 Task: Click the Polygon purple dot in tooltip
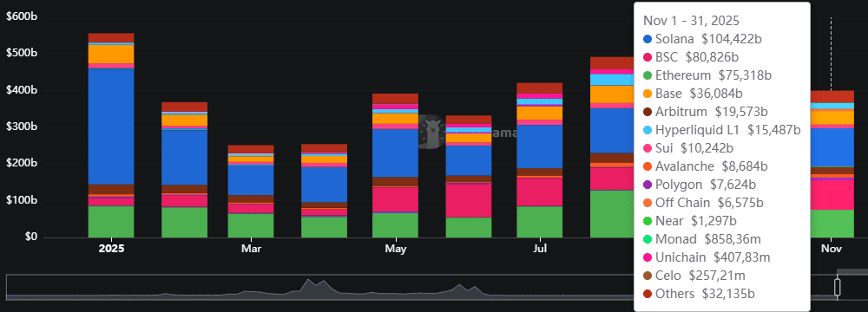[x=648, y=185]
